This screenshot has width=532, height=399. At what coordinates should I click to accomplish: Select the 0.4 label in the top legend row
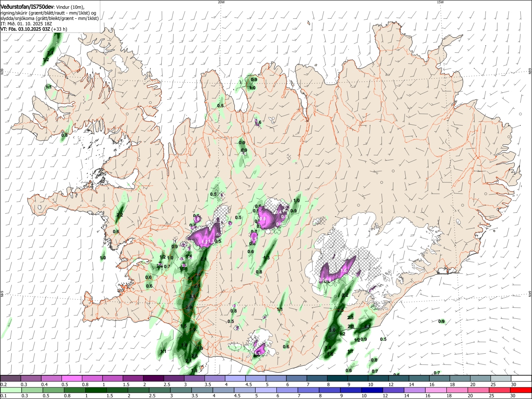point(44,384)
